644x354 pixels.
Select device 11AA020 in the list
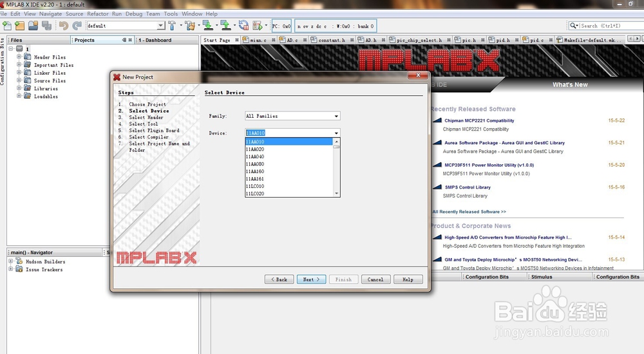click(x=289, y=149)
